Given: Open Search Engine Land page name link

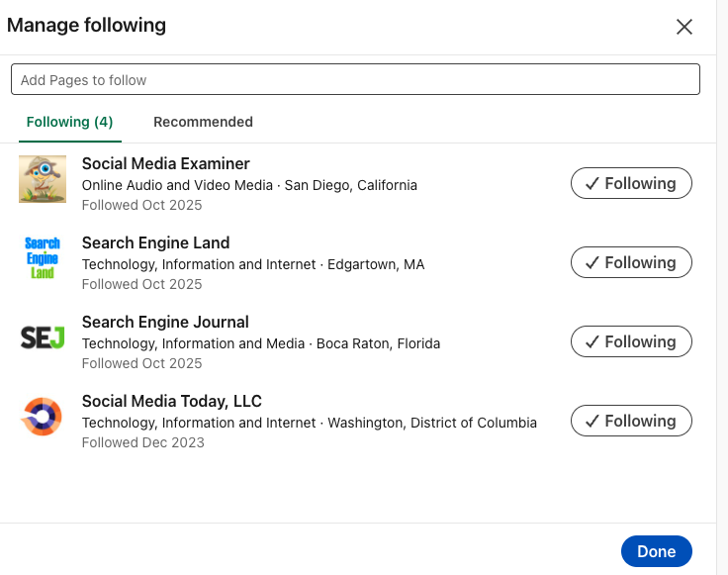Looking at the screenshot, I should coord(155,242).
